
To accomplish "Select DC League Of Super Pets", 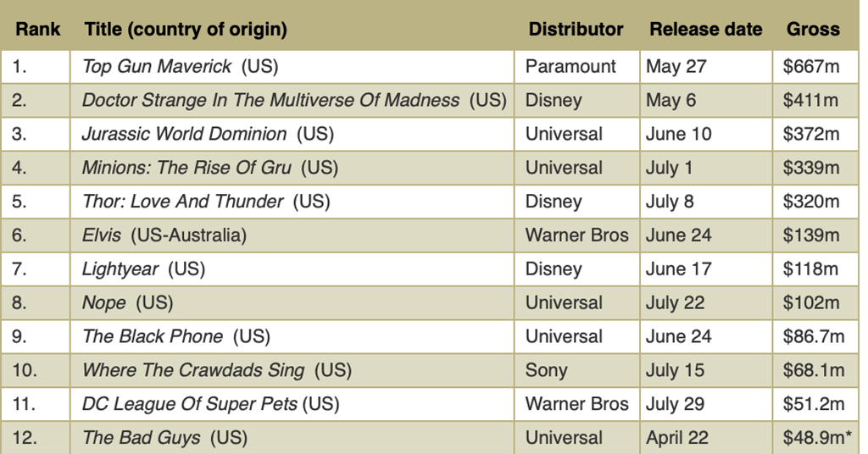I will (x=190, y=404).
